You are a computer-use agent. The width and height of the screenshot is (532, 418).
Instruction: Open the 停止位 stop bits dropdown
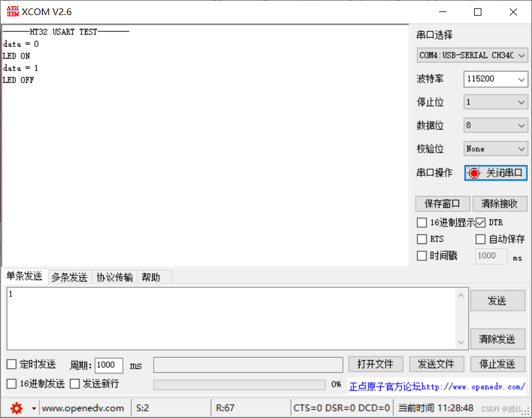click(496, 102)
